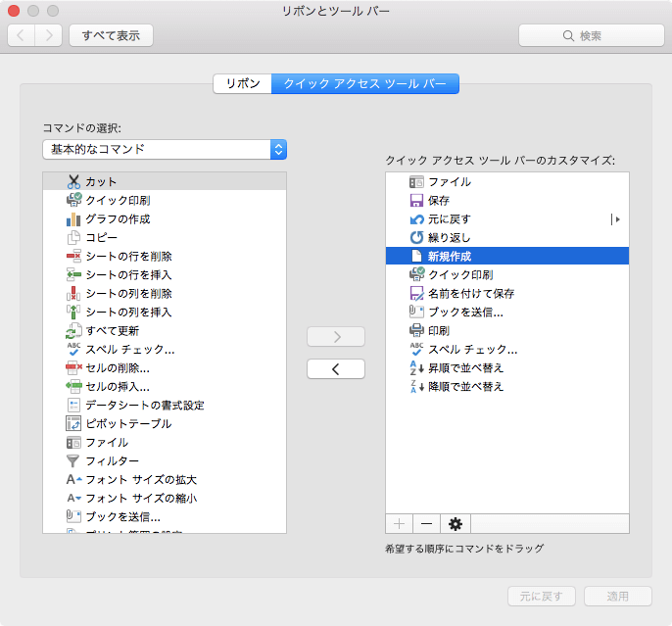This screenshot has width=672, height=626.
Task: Select the 名前を付けて保存 icon
Action: point(416,294)
